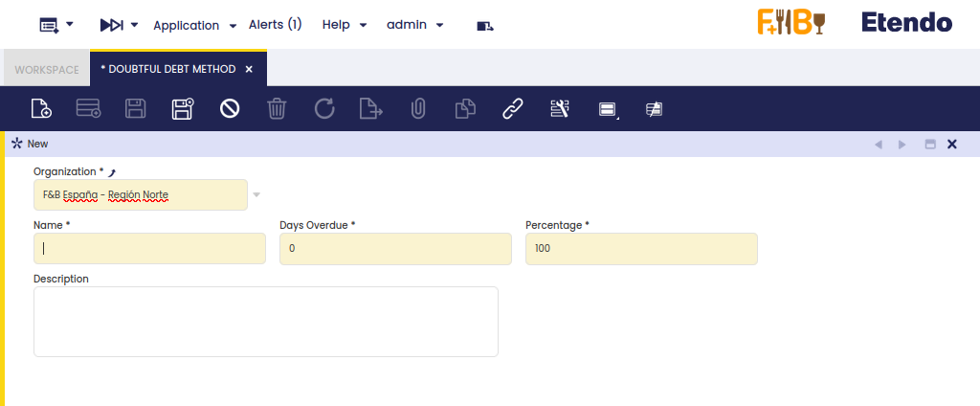Open the admin user menu

415,25
